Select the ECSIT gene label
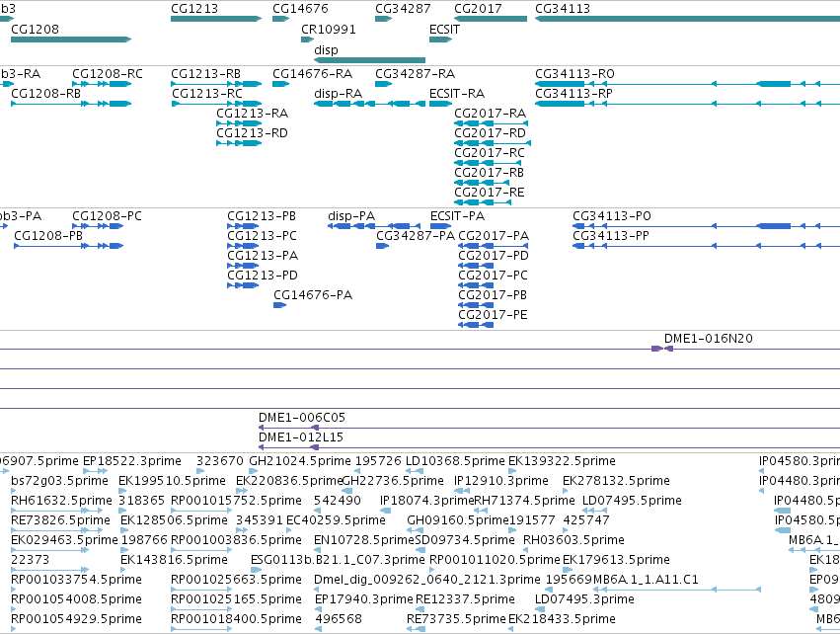This screenshot has width=840, height=634. [x=444, y=29]
